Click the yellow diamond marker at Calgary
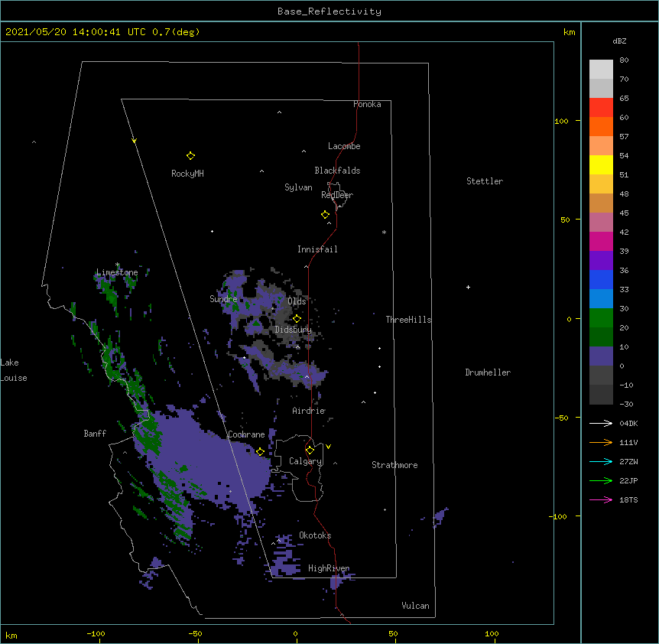Screen dimensions: 659x644 pos(310,450)
